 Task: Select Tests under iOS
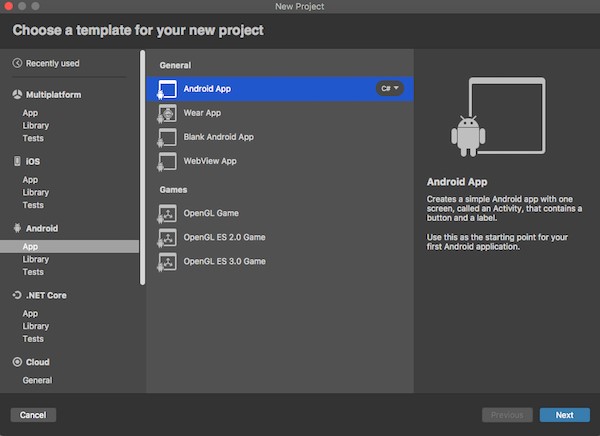tap(33, 205)
